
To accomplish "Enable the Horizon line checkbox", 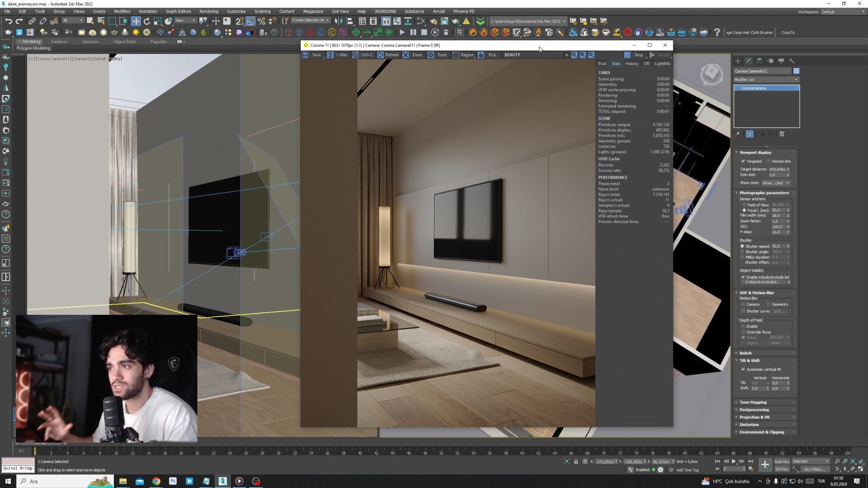I will (769, 161).
